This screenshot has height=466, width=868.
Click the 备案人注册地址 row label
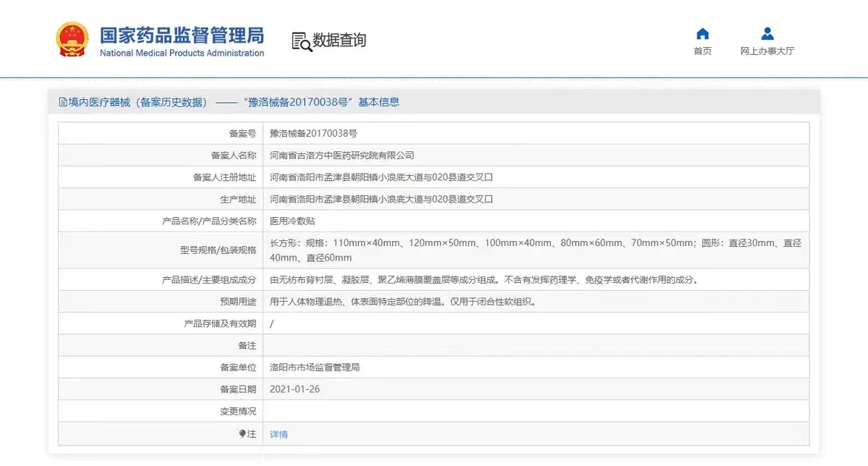[224, 177]
